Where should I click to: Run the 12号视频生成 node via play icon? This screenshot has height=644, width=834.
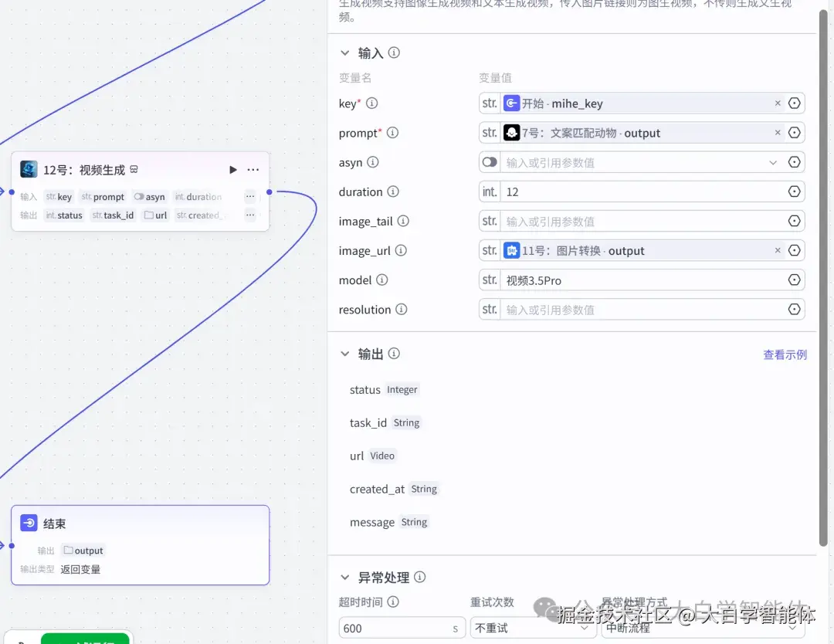coord(232,169)
